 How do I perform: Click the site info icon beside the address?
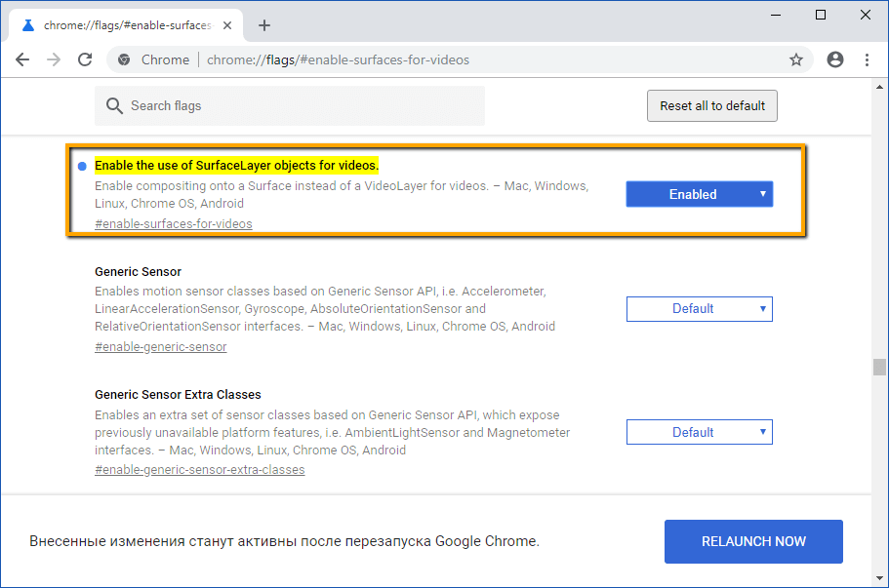[x=123, y=59]
